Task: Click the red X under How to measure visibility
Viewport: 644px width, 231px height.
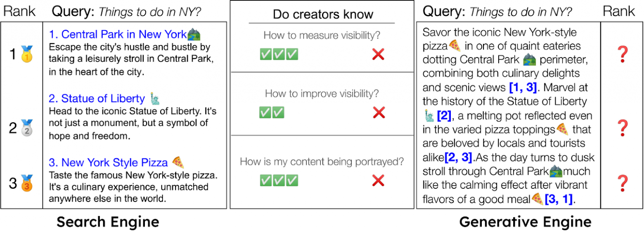Action: click(378, 54)
